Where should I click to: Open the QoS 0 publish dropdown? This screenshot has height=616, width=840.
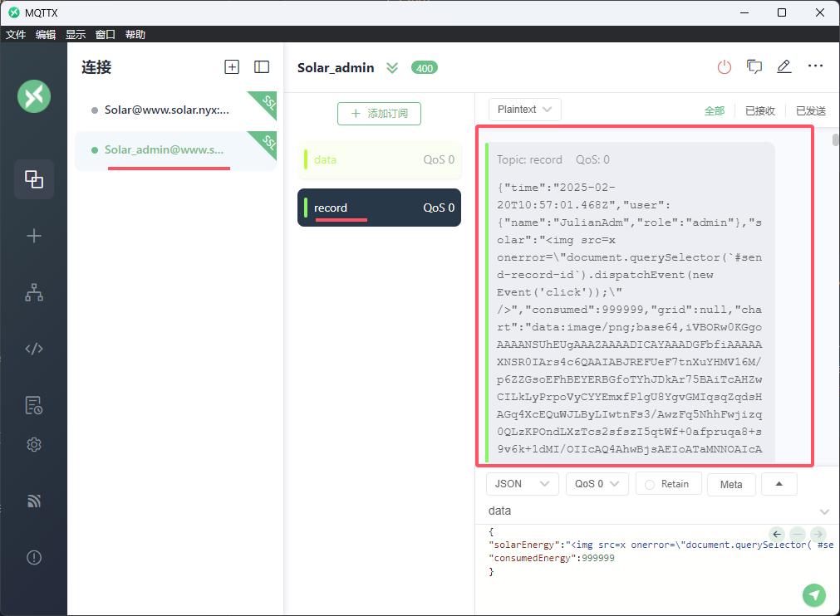(x=597, y=484)
